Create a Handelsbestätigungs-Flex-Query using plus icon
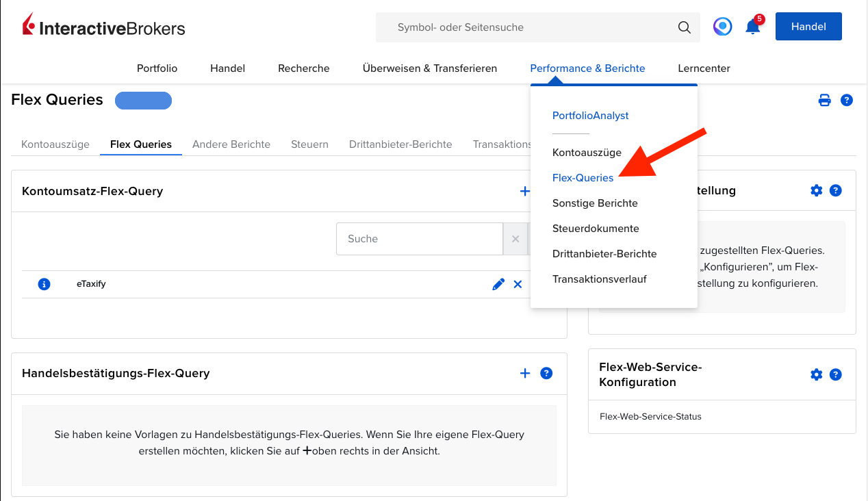 (x=525, y=373)
